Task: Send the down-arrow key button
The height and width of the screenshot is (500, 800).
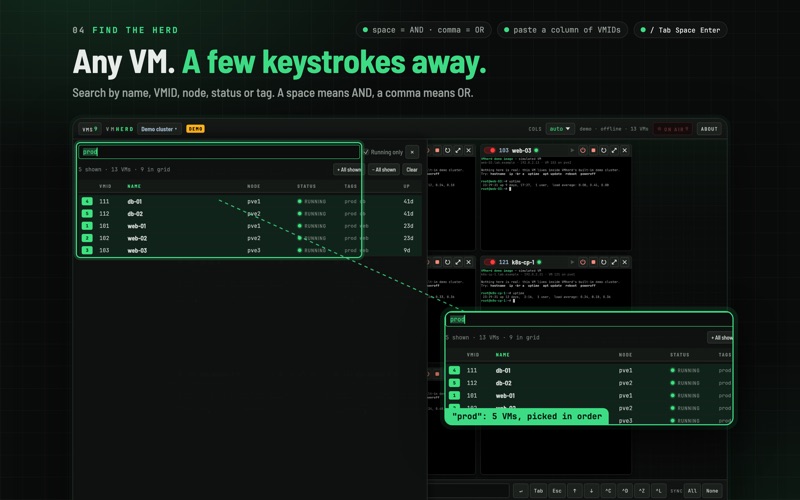Action: click(591, 491)
